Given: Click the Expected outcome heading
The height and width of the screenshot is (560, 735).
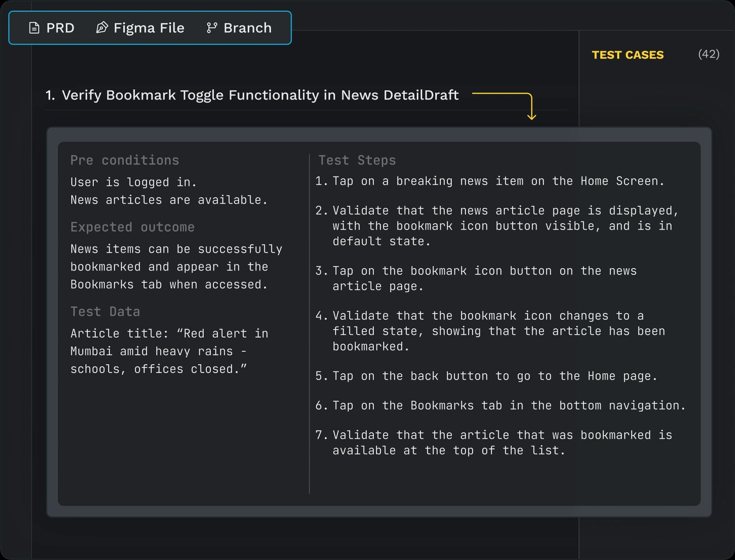Looking at the screenshot, I should point(132,227).
